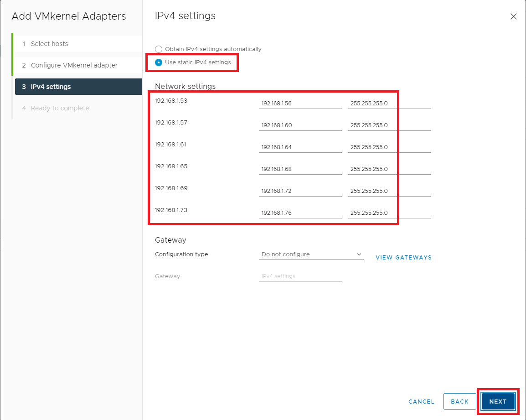Click the dropdown chevron beside Do not configure
526x420 pixels.
pyautogui.click(x=359, y=254)
